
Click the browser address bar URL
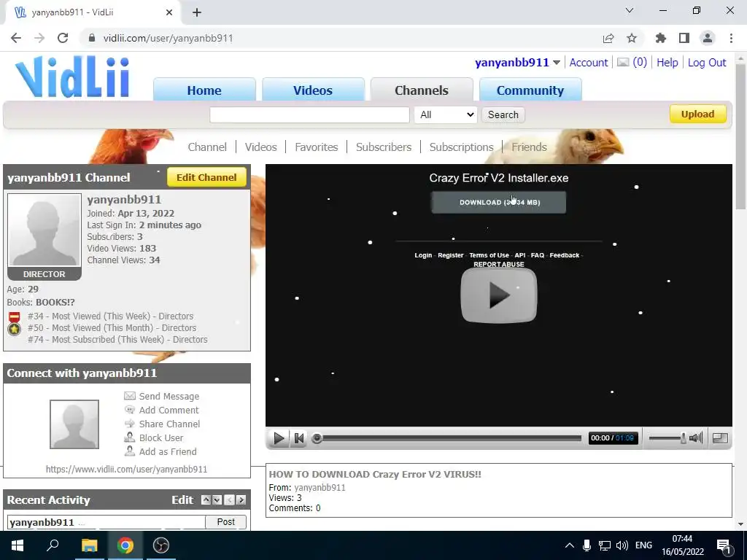point(169,38)
